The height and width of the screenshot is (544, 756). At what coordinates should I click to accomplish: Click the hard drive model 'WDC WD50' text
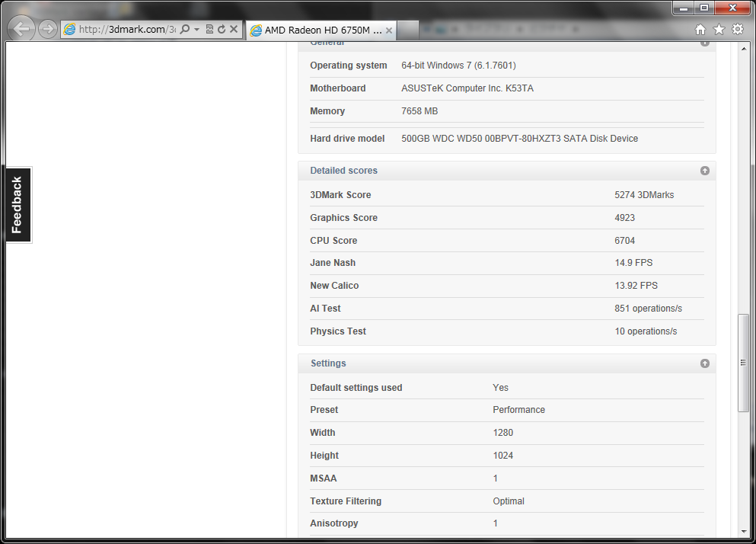tap(457, 139)
